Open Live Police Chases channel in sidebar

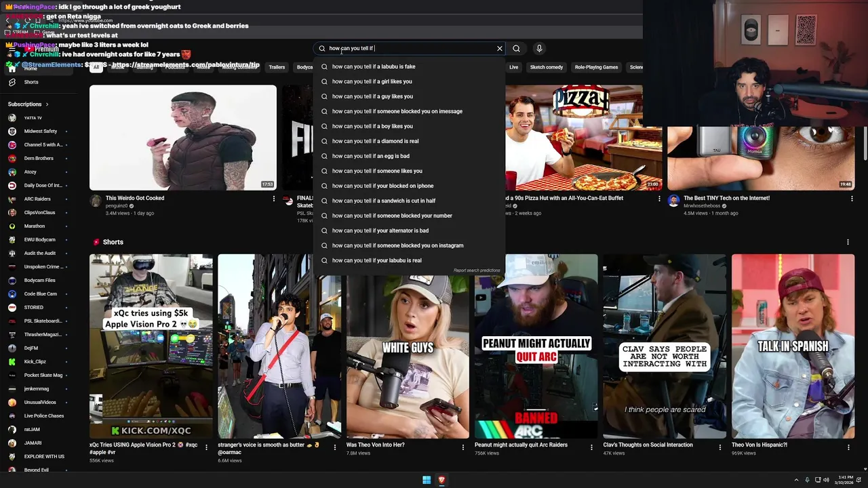point(38,416)
